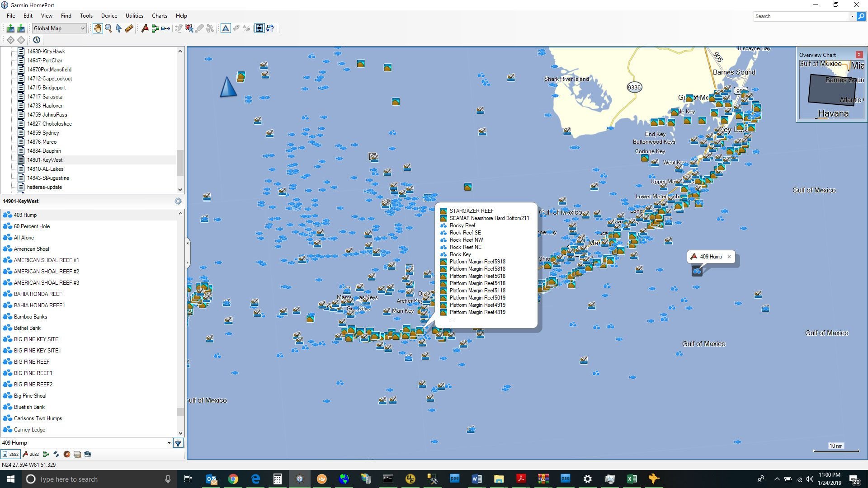Image resolution: width=868 pixels, height=488 pixels.
Task: Select the Measure ruler tool
Action: pyautogui.click(x=129, y=28)
